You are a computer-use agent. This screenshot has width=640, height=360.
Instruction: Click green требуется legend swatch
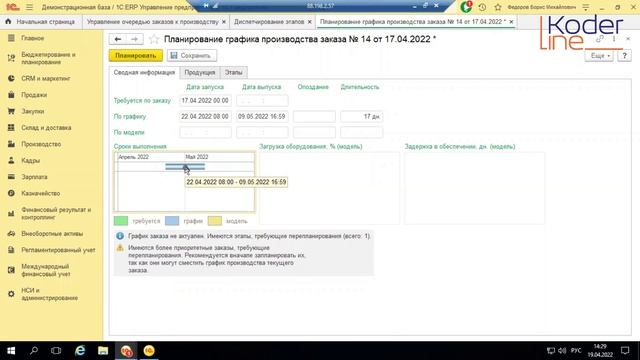pyautogui.click(x=121, y=221)
